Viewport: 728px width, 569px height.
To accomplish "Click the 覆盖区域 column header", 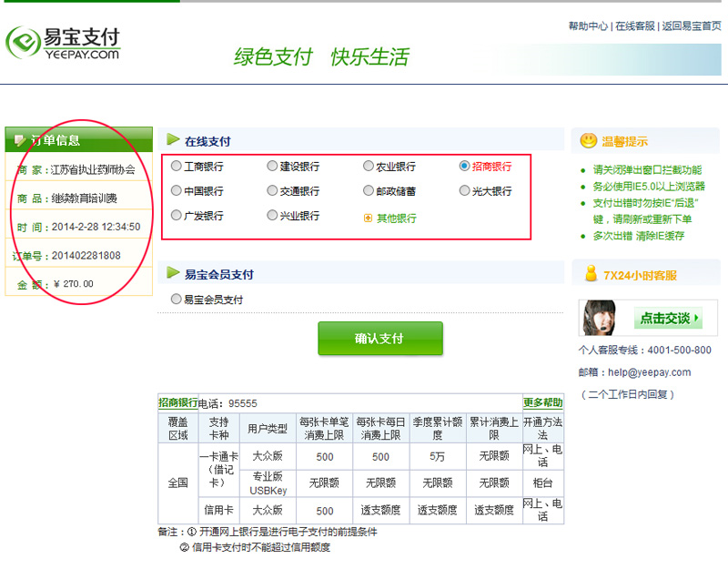I will click(x=177, y=428).
